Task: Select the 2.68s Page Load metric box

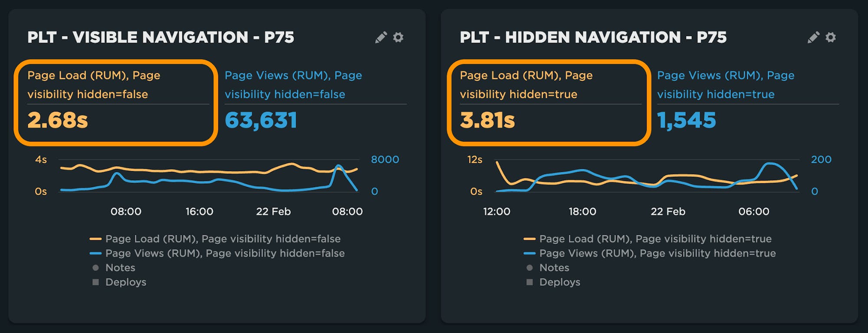Action: pyautogui.click(x=115, y=102)
